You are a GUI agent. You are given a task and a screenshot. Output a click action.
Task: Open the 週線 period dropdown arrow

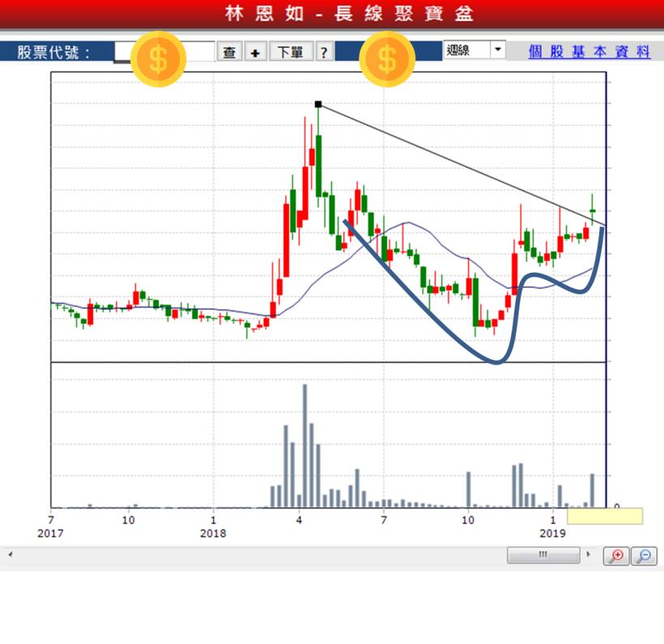click(498, 49)
